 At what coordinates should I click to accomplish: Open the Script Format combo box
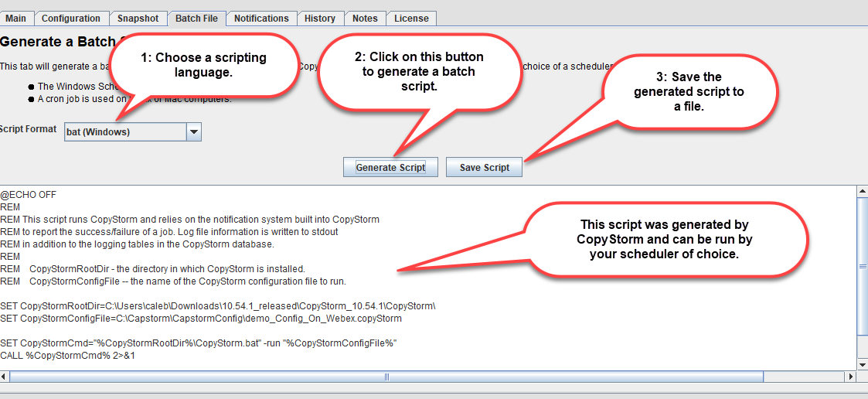[133, 132]
